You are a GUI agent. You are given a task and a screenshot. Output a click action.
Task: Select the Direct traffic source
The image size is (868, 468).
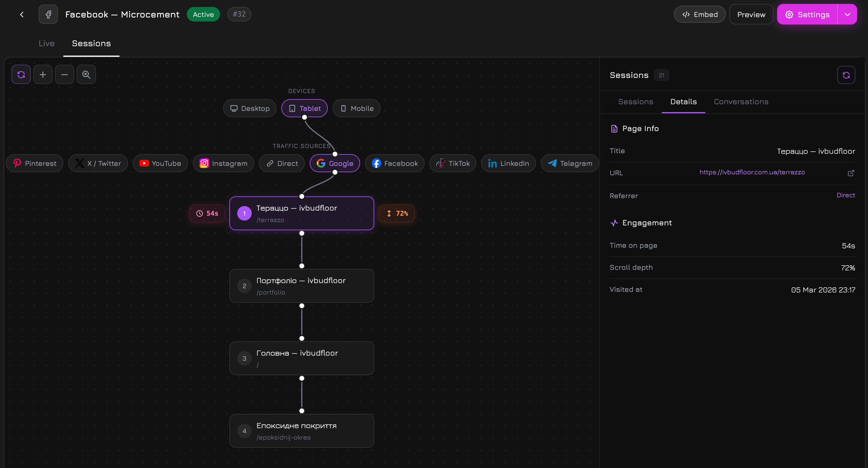pos(282,163)
